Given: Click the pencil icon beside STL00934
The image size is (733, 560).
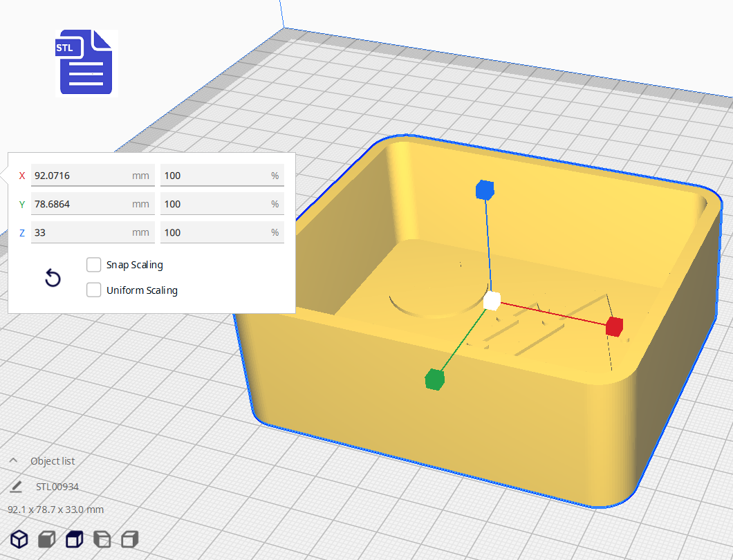Looking at the screenshot, I should click(x=17, y=486).
